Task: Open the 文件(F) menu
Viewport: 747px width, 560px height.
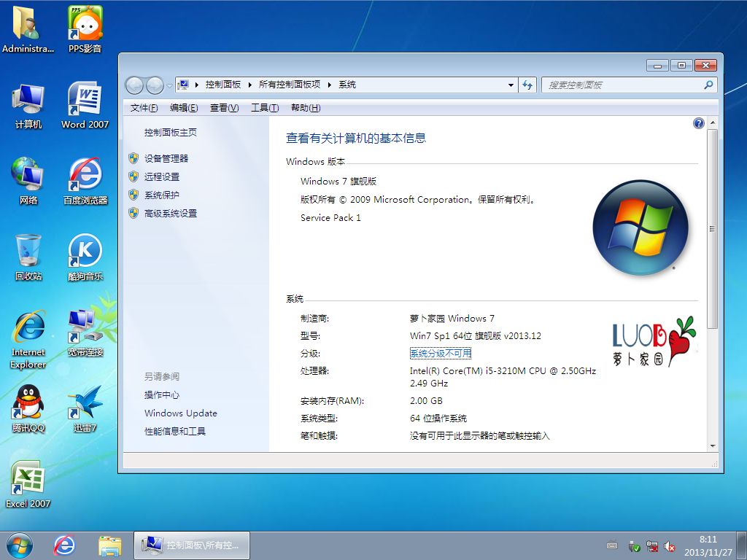Action: tap(144, 108)
